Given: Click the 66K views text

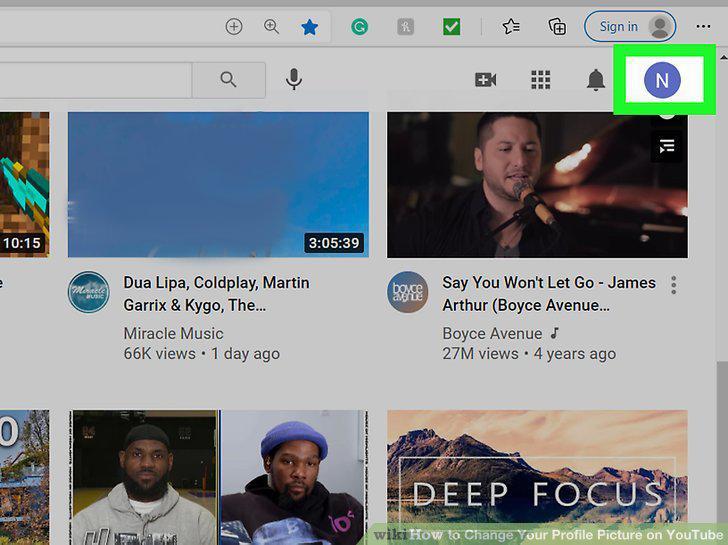Looking at the screenshot, I should pyautogui.click(x=160, y=354).
